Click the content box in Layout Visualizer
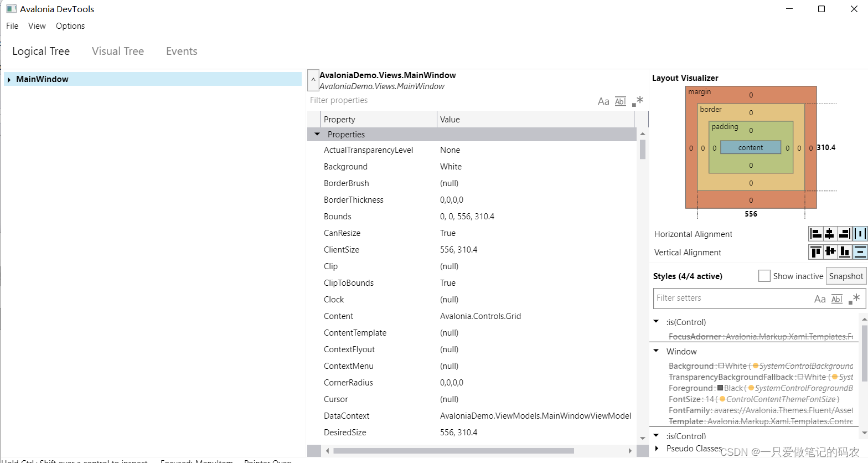Screen dimensions: 868x463 click(x=751, y=147)
